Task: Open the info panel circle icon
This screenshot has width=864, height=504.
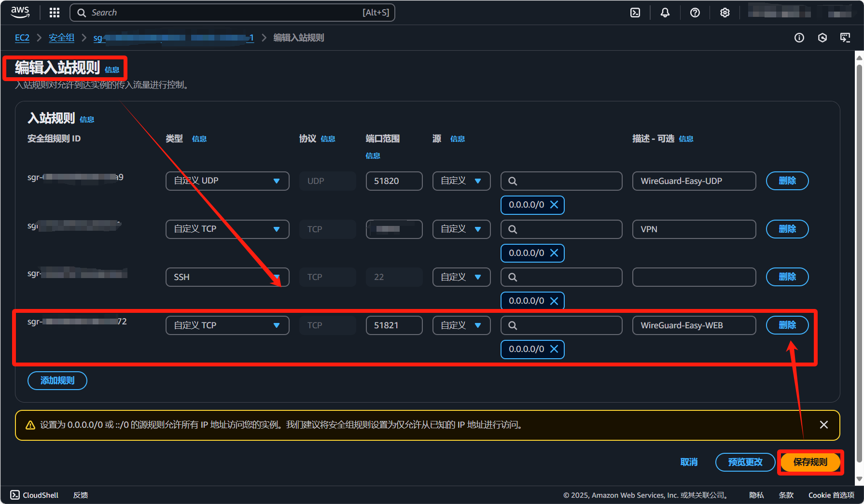Action: tap(799, 38)
